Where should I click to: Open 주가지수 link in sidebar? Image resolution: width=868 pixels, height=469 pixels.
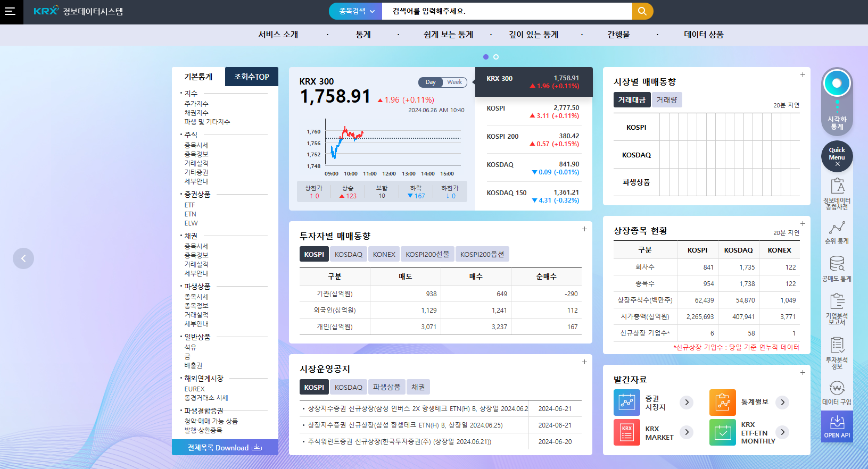196,104
